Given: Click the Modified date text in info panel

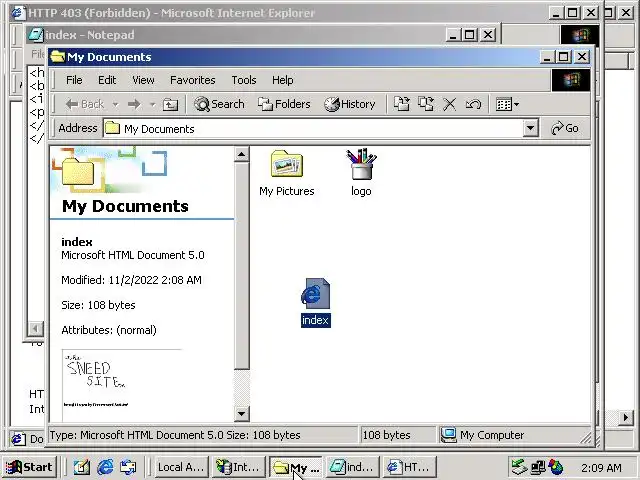Looking at the screenshot, I should [x=131, y=280].
